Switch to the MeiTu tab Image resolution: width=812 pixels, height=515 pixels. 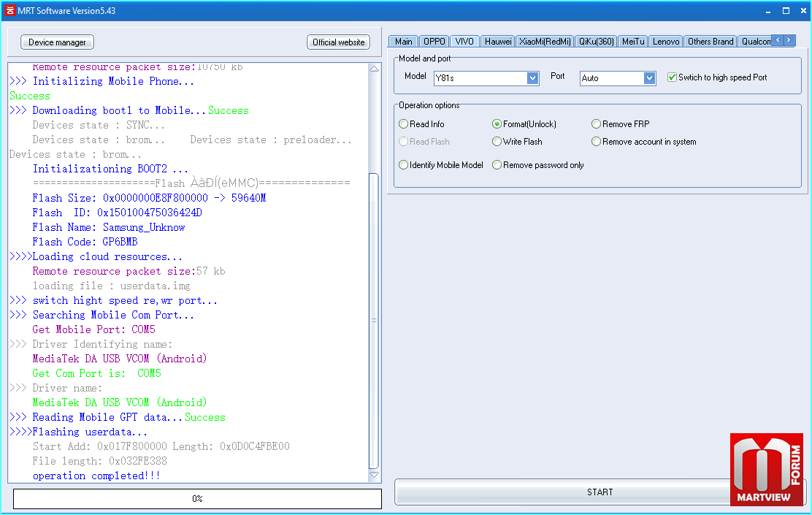coord(633,42)
